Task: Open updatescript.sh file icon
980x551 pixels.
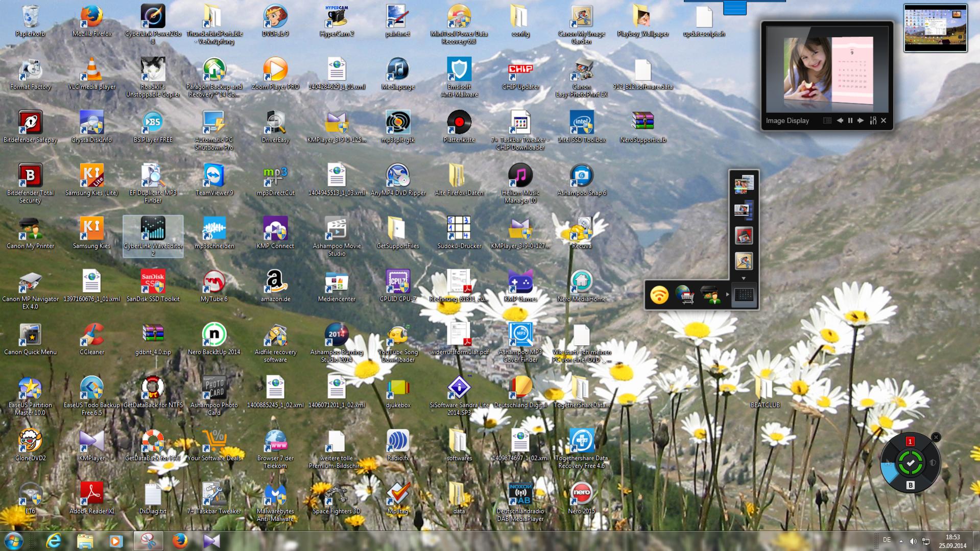Action: click(704, 21)
